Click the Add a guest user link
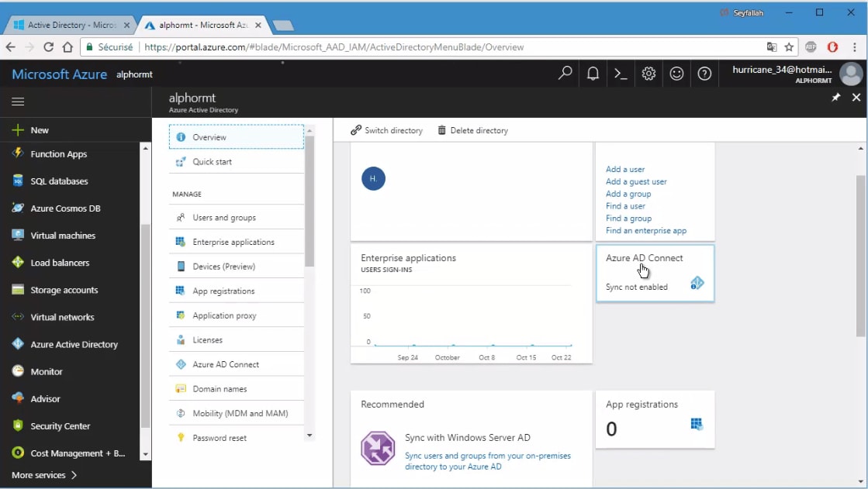 point(637,181)
